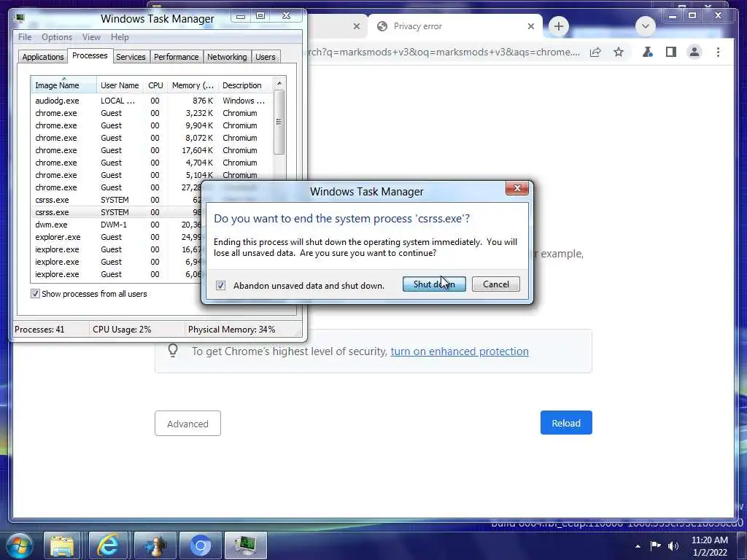Select chrome.exe row using 3,232 K memory

tap(152, 113)
